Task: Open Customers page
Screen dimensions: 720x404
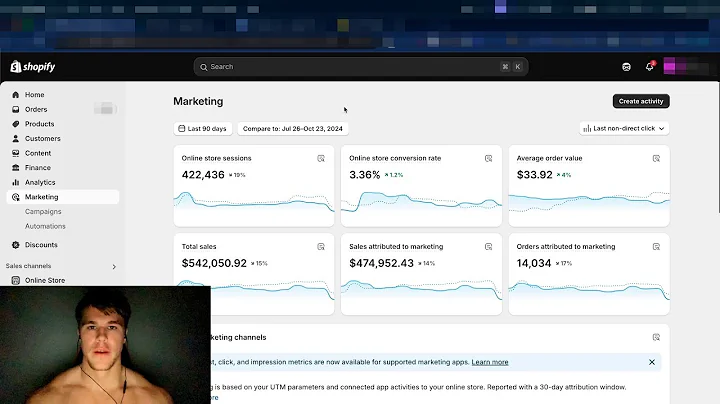Action: coord(43,139)
